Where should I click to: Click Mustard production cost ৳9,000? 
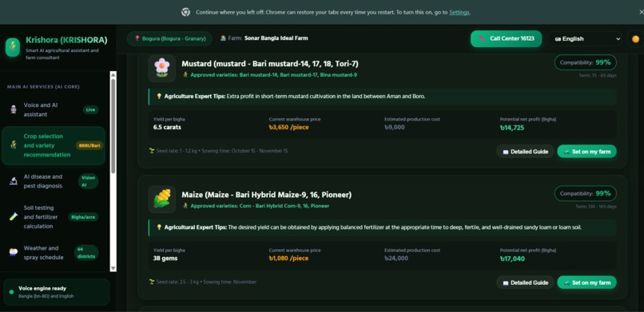[394, 127]
